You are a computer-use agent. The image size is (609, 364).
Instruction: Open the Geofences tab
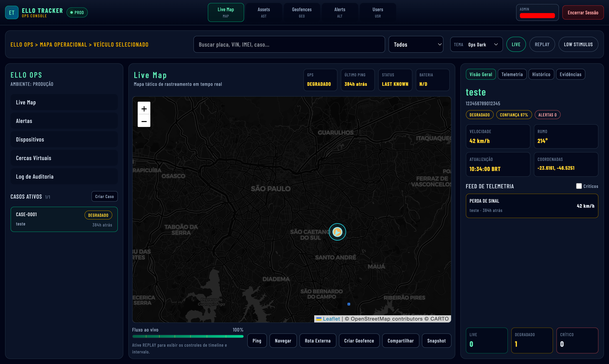[x=302, y=12]
